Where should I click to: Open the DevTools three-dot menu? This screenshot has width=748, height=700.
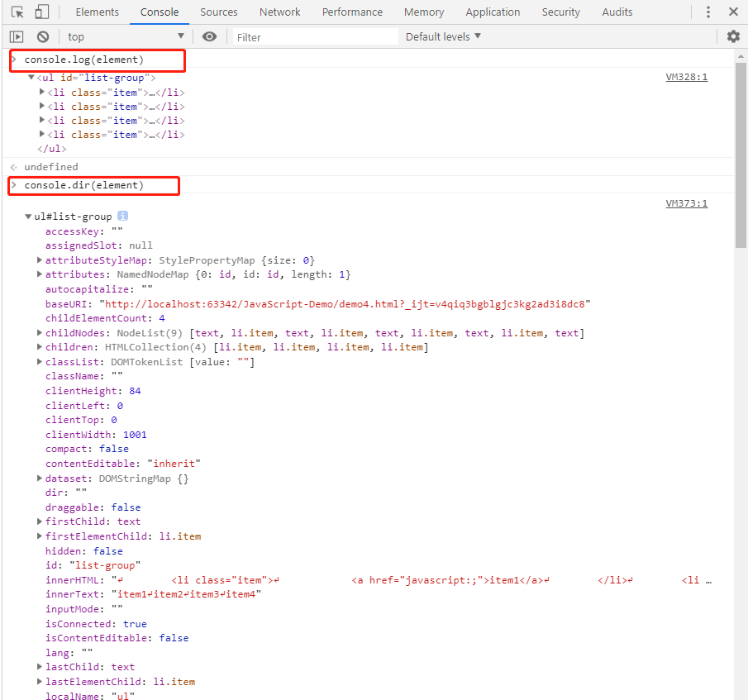(708, 12)
